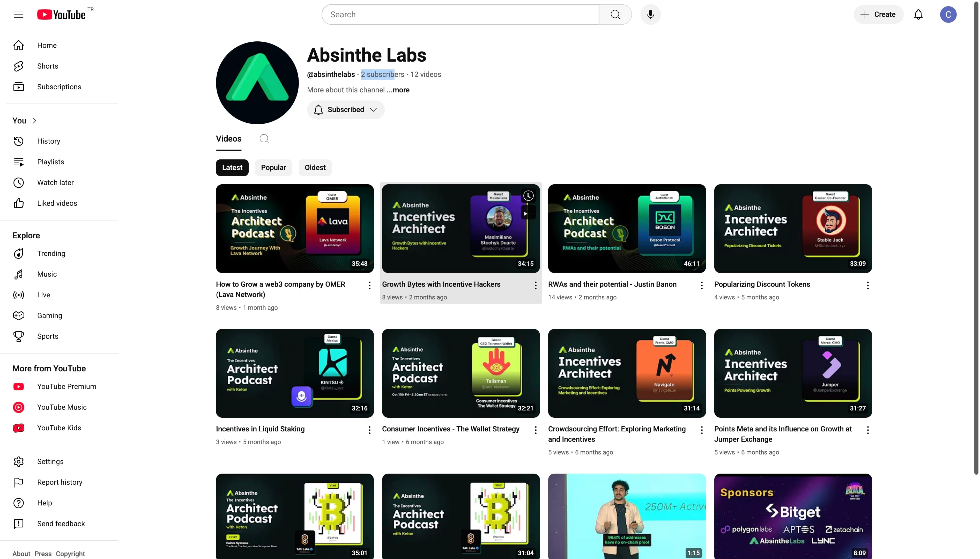Search within the channel using magnifier
Screen dimensions: 980x559
coord(264,139)
